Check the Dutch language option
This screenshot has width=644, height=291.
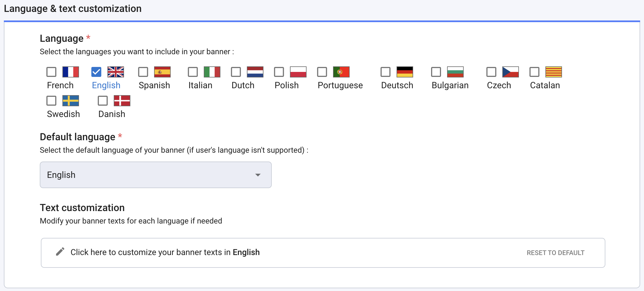click(236, 72)
